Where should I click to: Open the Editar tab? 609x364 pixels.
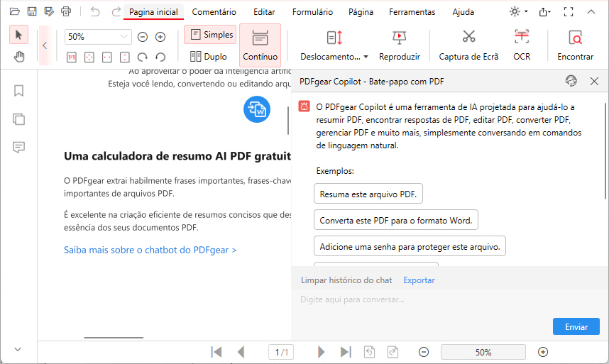point(264,12)
